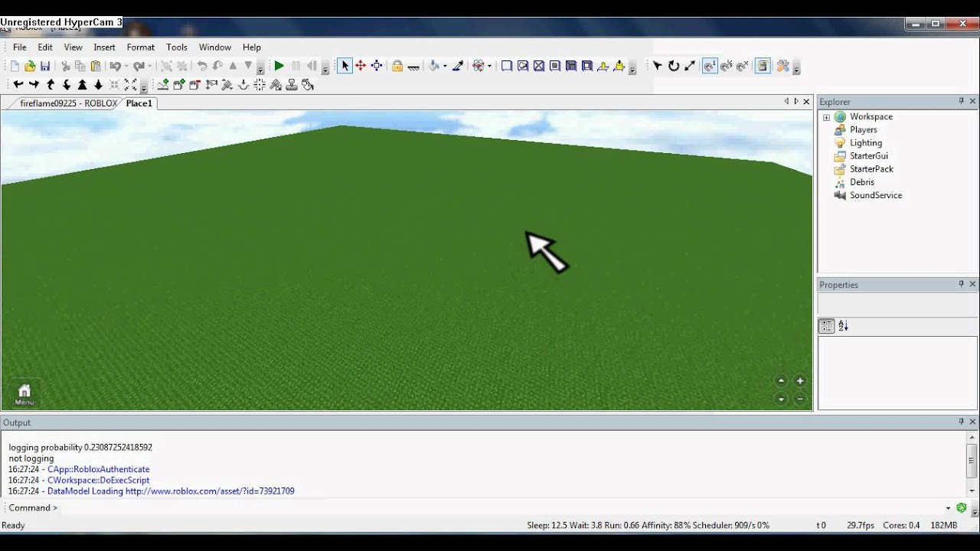
Task: Create a new place file
Action: click(x=15, y=66)
